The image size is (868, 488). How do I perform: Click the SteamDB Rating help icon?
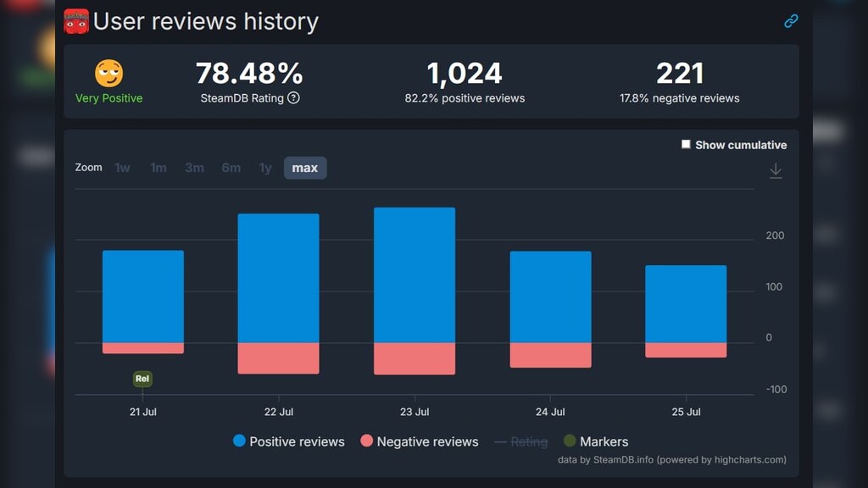pyautogui.click(x=293, y=97)
